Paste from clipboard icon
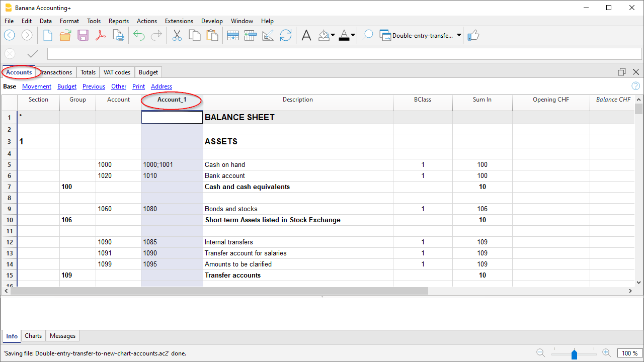Viewport: 644px width, 362px height. [x=212, y=35]
